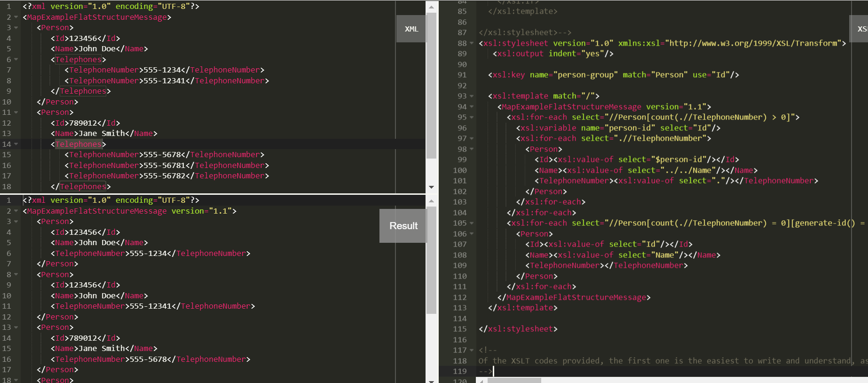Click 'Jane Smith' in Result line 15
The width and height of the screenshot is (868, 383).
point(102,349)
